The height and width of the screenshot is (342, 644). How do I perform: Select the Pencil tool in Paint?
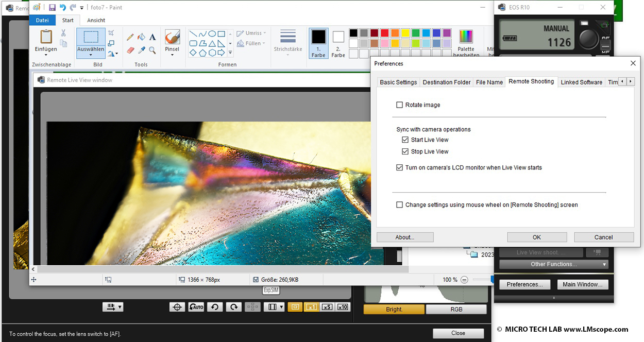point(130,37)
